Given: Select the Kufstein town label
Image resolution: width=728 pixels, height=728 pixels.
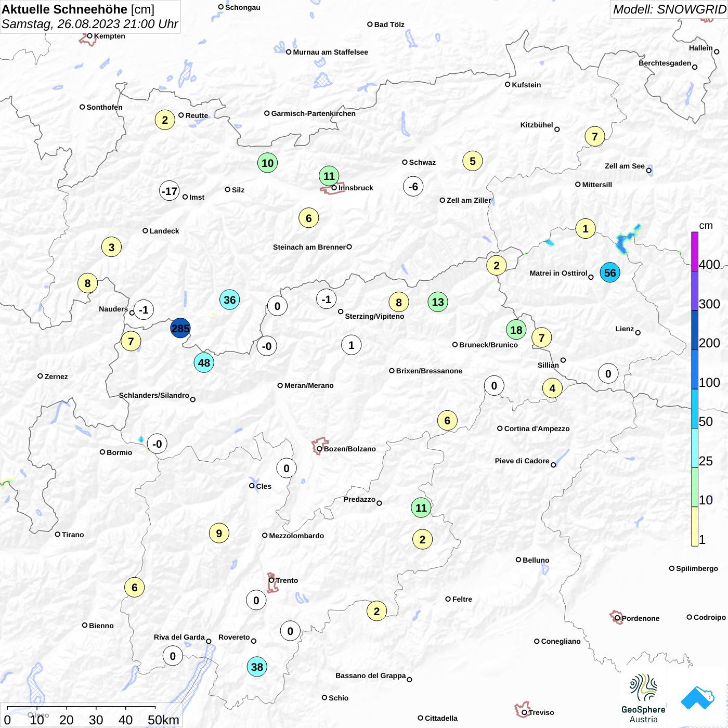Looking at the screenshot, I should (x=526, y=85).
